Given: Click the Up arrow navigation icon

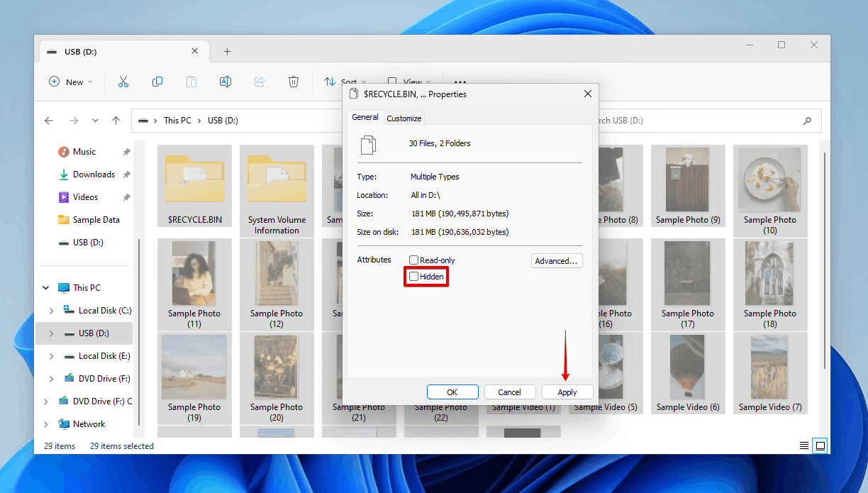Looking at the screenshot, I should (116, 121).
